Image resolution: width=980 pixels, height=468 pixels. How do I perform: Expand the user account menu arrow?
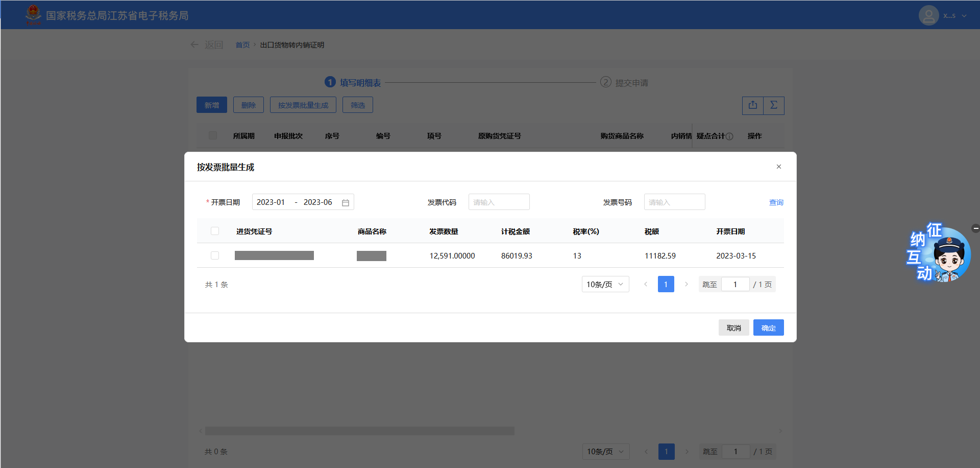[x=964, y=16]
